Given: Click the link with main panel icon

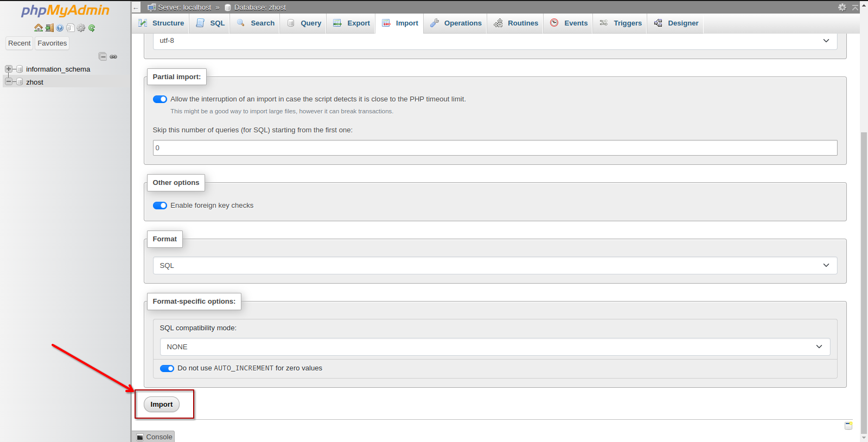Looking at the screenshot, I should click(113, 56).
